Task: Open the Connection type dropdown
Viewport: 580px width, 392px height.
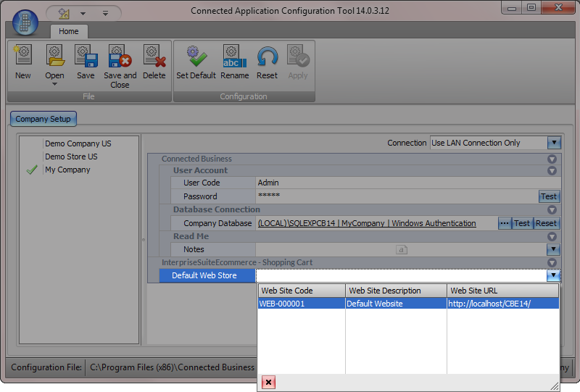Action: point(554,143)
